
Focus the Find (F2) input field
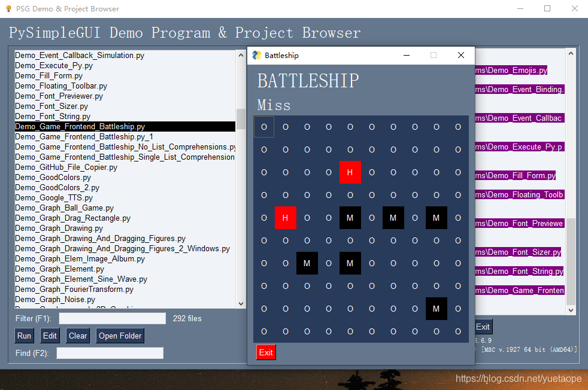click(110, 353)
